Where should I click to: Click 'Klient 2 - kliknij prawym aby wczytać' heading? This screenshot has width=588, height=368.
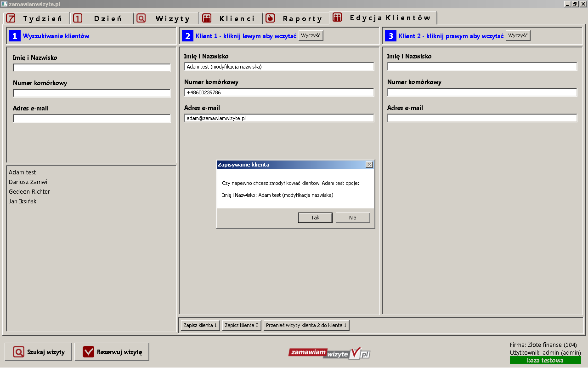pyautogui.click(x=451, y=36)
